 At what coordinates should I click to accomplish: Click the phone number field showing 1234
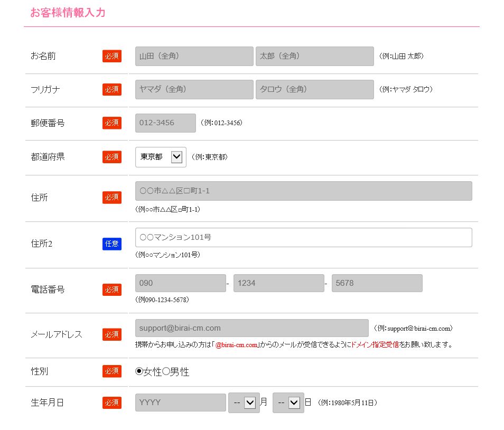point(278,283)
